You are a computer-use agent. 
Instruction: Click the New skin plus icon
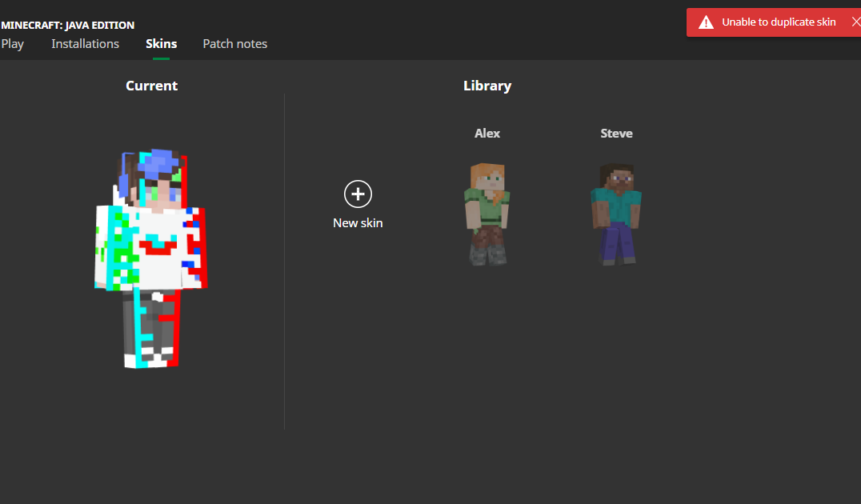pyautogui.click(x=358, y=194)
